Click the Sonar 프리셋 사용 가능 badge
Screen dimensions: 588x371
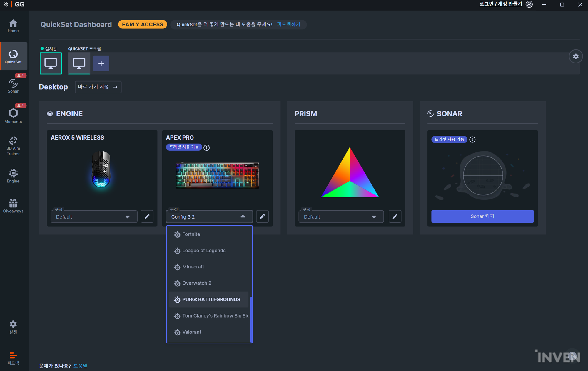coord(449,140)
